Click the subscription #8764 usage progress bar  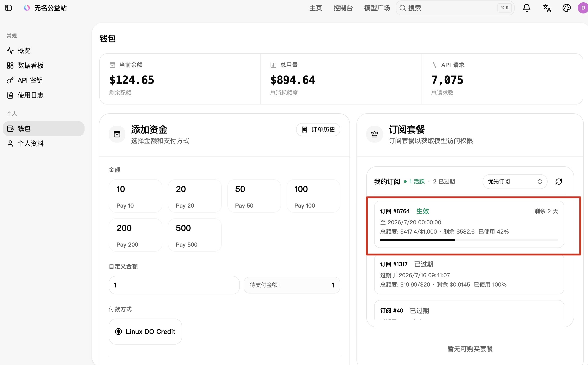tap(469, 240)
